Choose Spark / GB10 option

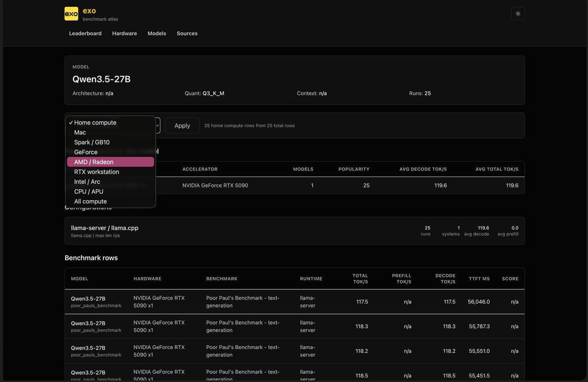click(111, 142)
